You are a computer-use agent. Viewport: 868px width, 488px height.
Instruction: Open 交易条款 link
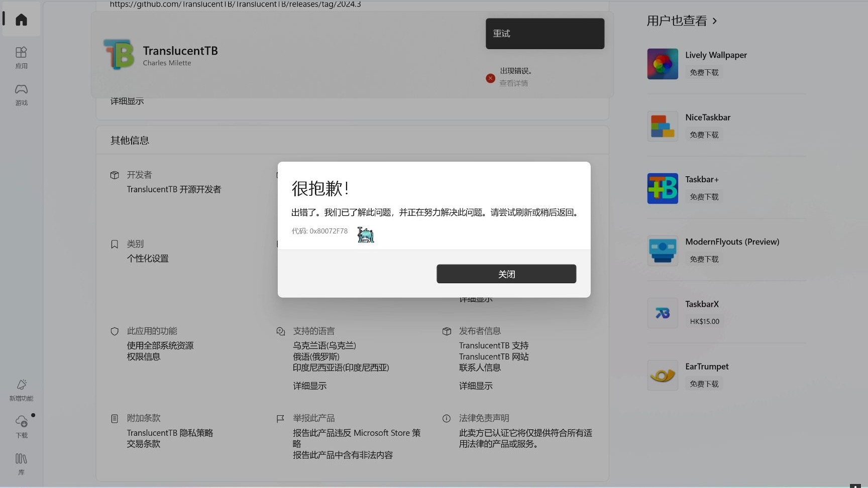pos(143,444)
